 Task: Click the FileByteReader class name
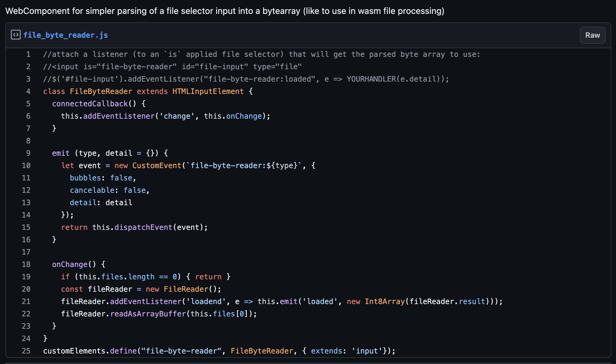click(x=101, y=91)
